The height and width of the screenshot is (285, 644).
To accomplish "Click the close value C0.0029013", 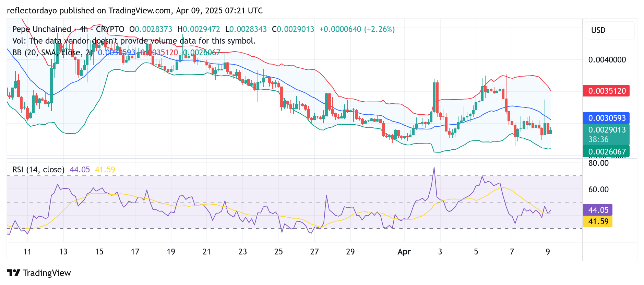I will [293, 29].
